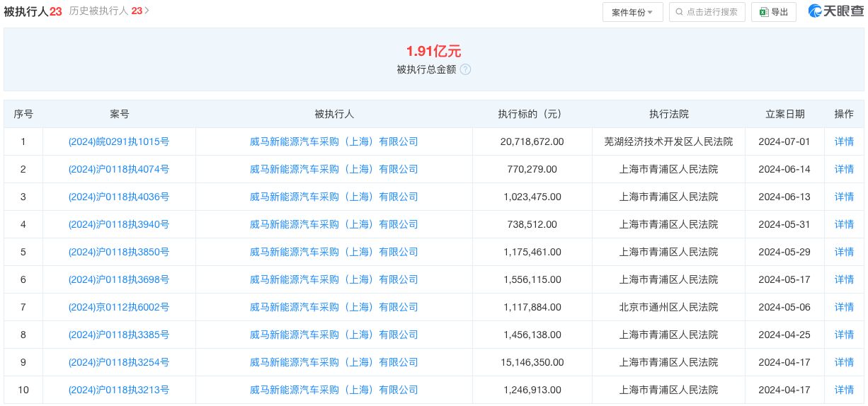Click the 天眼查 logo

coord(836,11)
